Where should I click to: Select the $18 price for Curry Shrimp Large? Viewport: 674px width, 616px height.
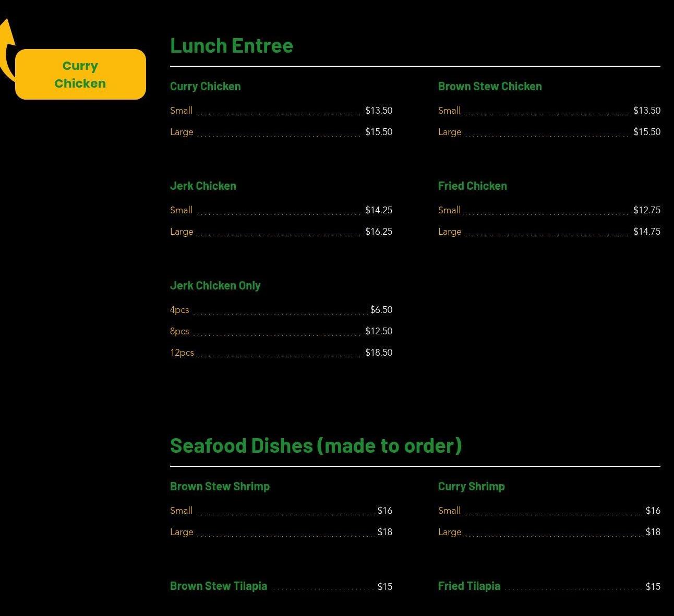653,532
